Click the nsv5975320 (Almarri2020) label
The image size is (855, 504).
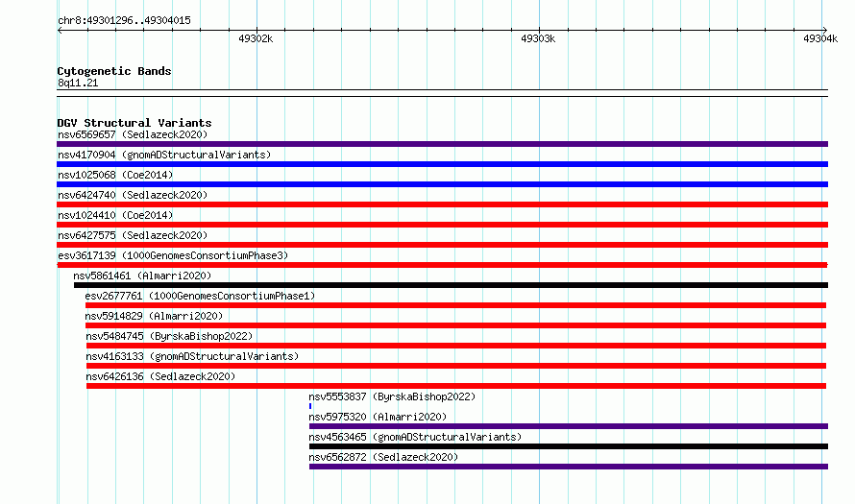(378, 417)
